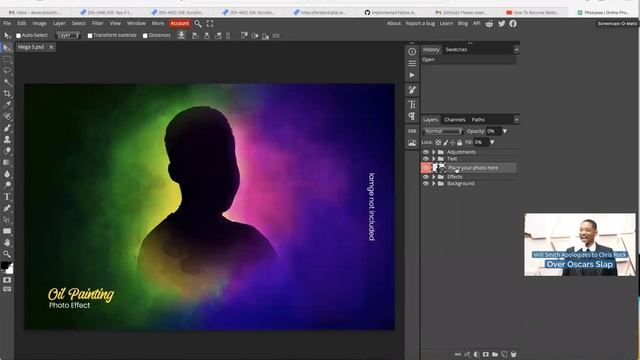The image size is (640, 360).
Task: Open the Fill slider dropdown arrow
Action: coord(492,142)
